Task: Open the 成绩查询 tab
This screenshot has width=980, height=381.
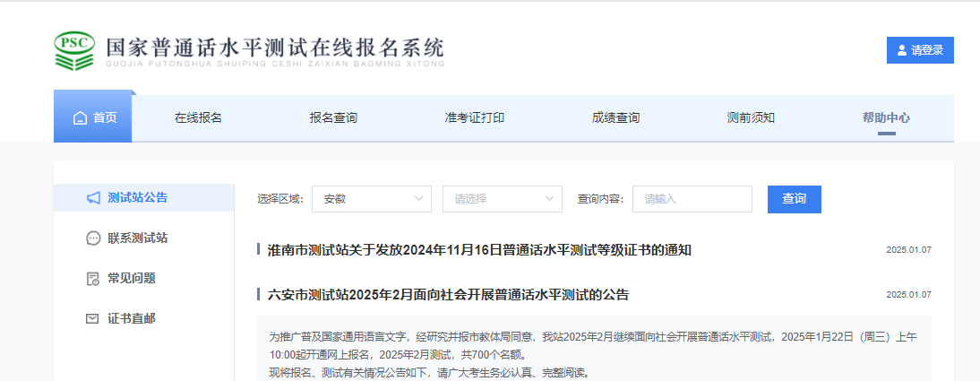Action: pos(615,117)
